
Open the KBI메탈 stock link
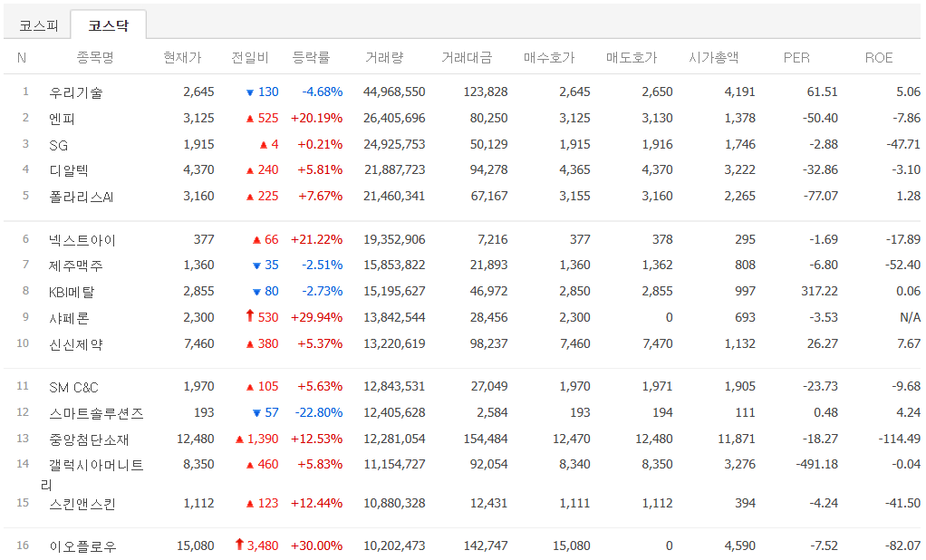pos(72,292)
